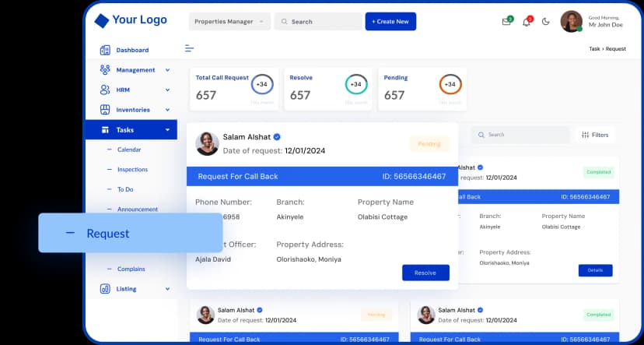Click the Details button on right card
The height and width of the screenshot is (345, 644).
595,270
